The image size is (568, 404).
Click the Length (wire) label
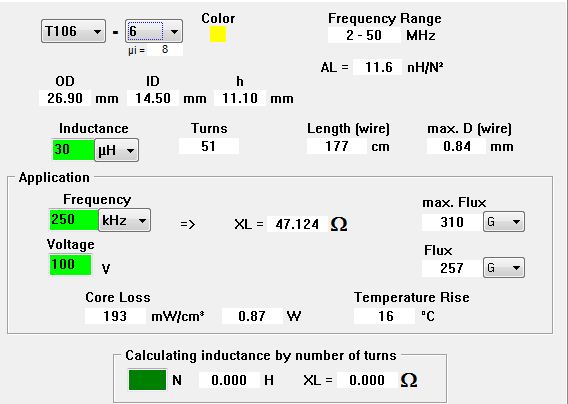pyautogui.click(x=348, y=129)
